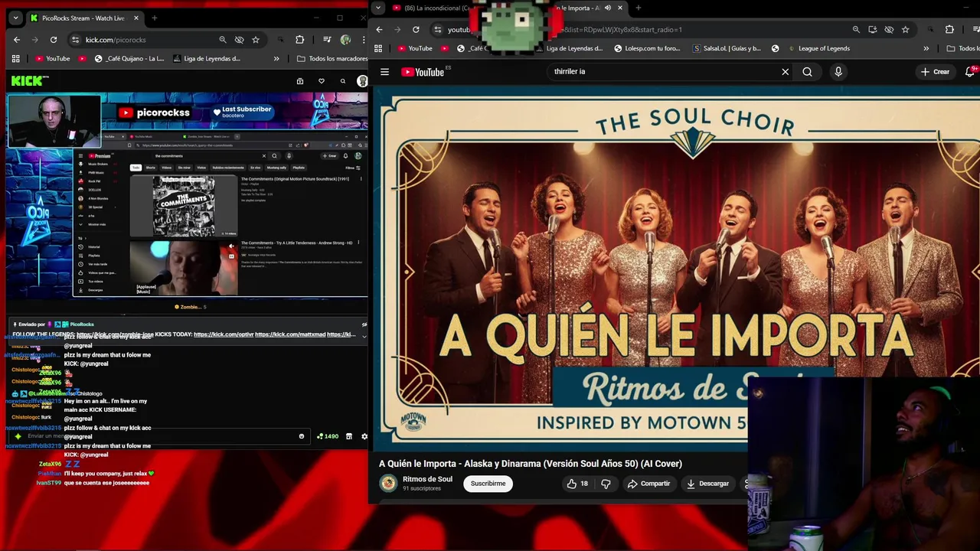980x551 pixels.
Task: Open Todos los marcadores folder in Kick window
Action: pos(332,58)
